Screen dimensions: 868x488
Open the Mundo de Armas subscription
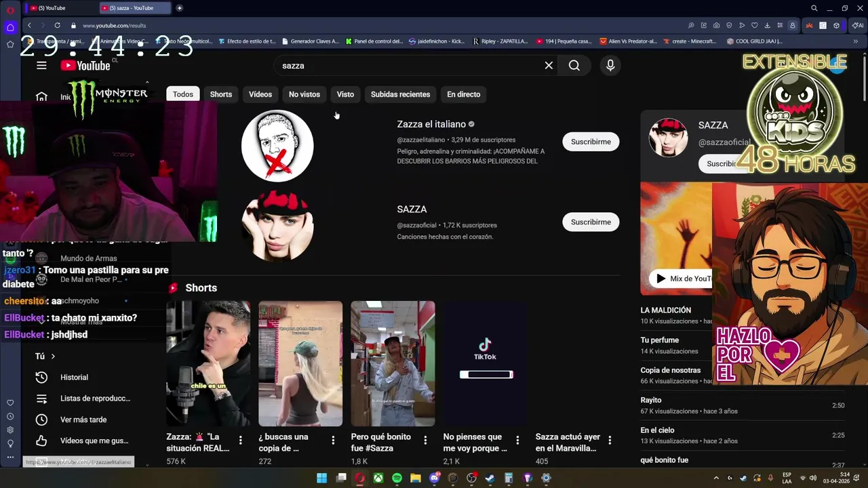(88, 258)
